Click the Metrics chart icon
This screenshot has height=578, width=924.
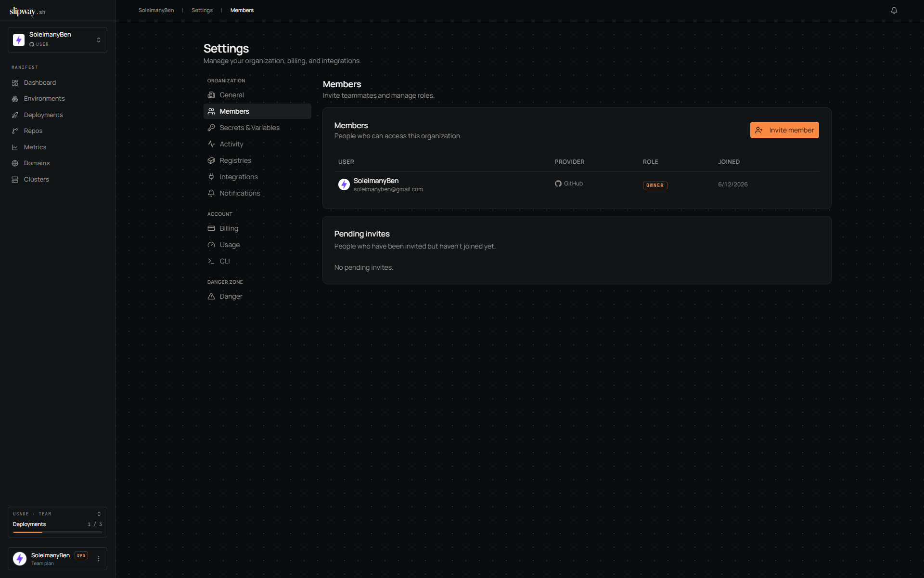pyautogui.click(x=15, y=147)
